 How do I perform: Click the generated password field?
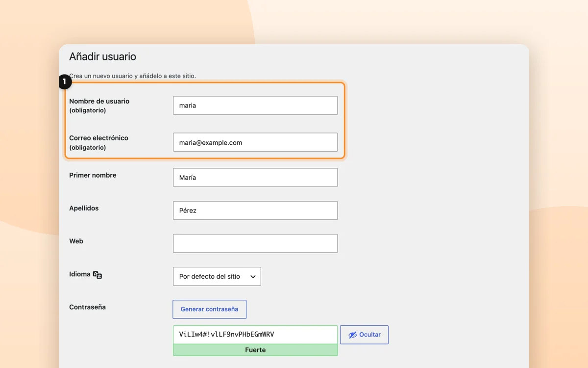coord(255,335)
